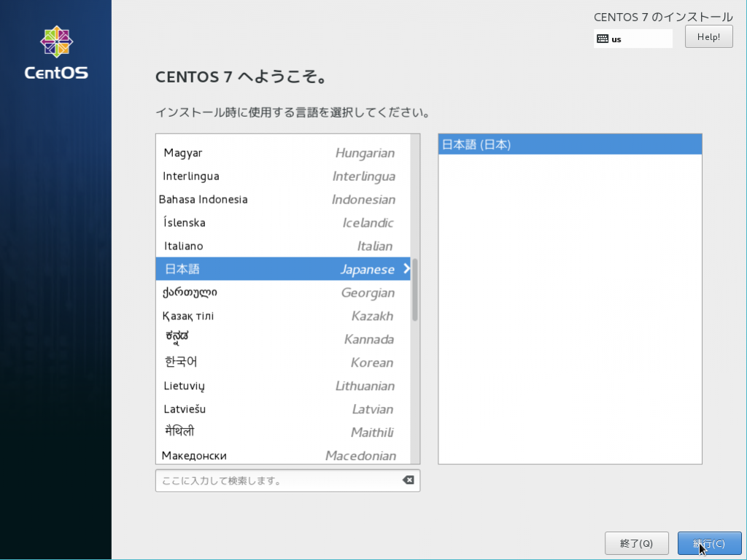
Task: Select the 日本語 Japanese row
Action: [283, 269]
